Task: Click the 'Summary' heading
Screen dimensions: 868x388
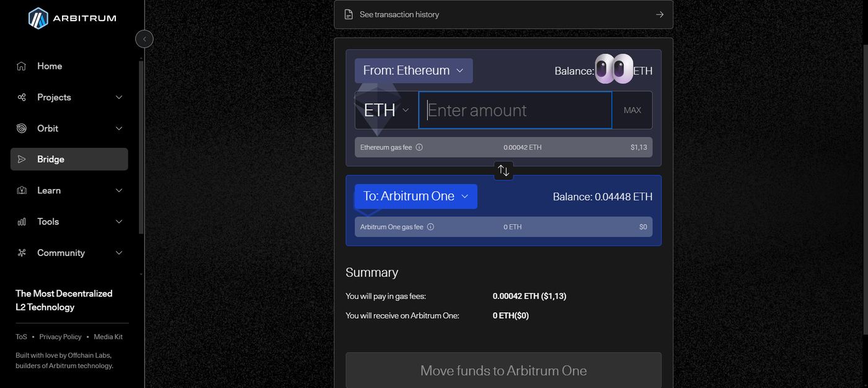Action: tap(372, 273)
